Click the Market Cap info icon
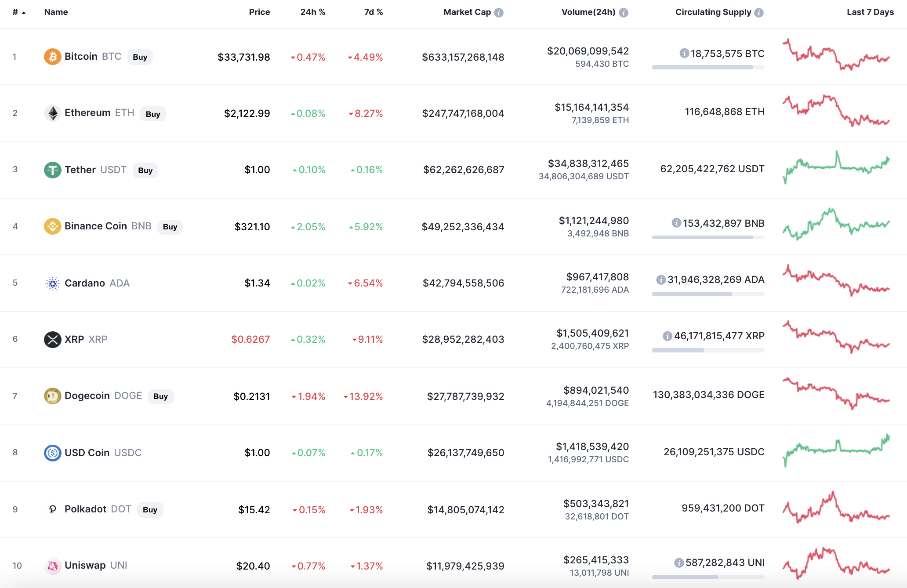 (x=498, y=13)
